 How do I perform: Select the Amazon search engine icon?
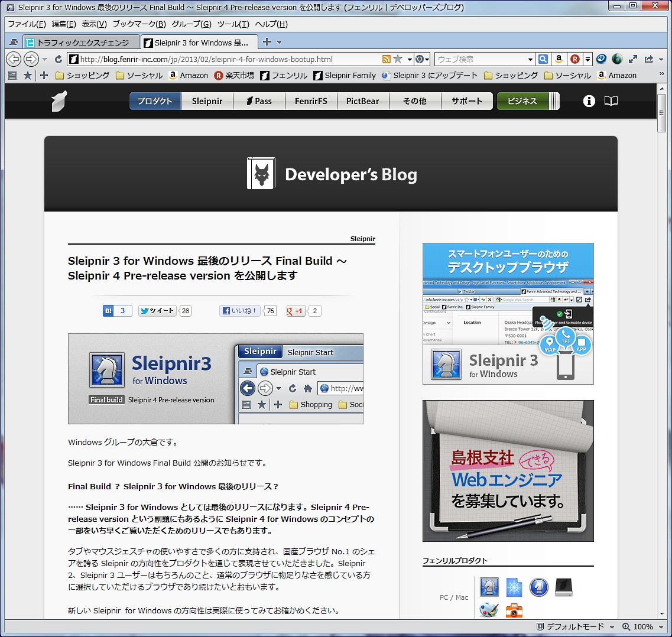click(559, 59)
